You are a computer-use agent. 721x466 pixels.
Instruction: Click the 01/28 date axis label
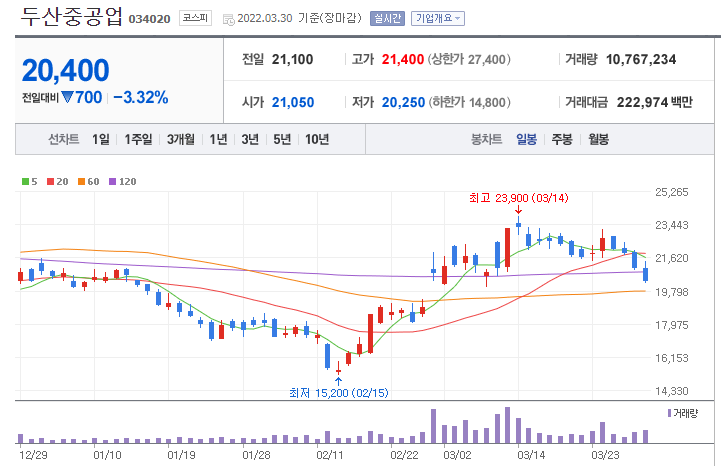256,455
